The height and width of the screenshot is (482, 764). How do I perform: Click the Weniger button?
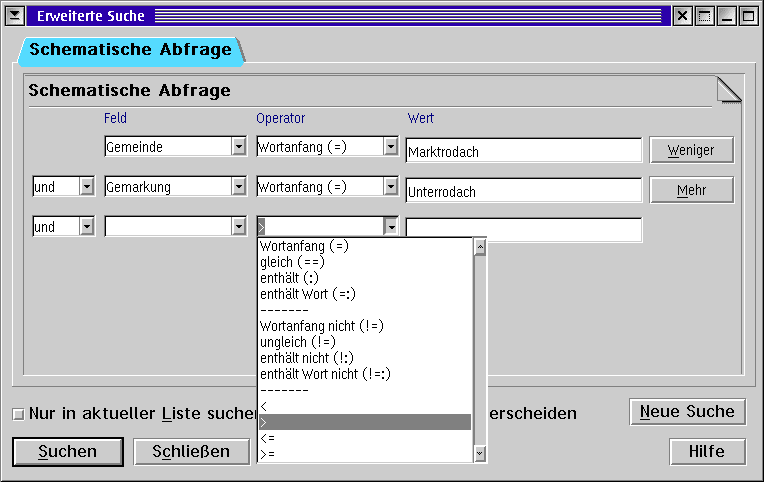click(x=691, y=150)
